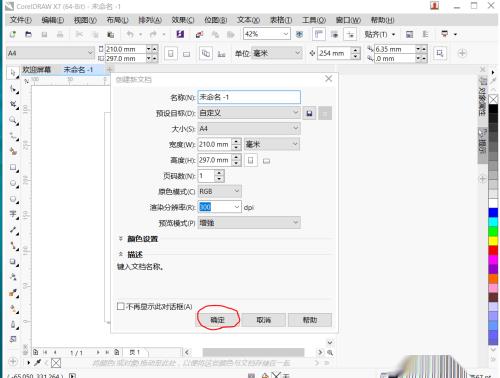Open the Table menu
Viewport: 500px width, 378px height.
pos(281,20)
